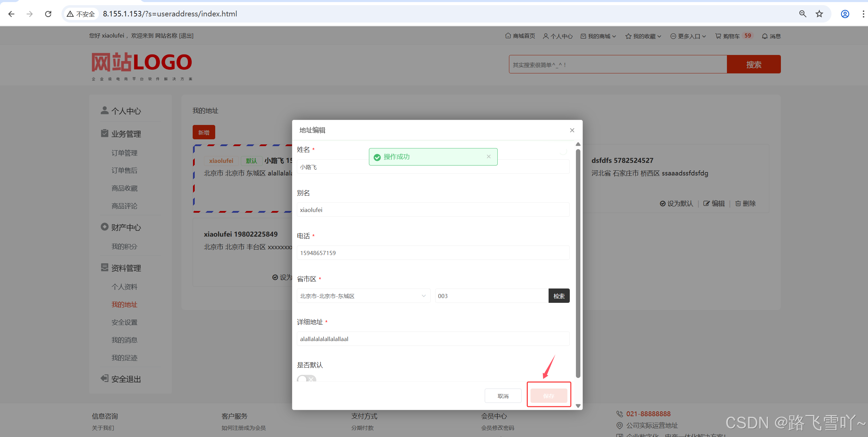Click the browser bookmark star icon
Image resolution: width=868 pixels, height=437 pixels.
pos(819,14)
